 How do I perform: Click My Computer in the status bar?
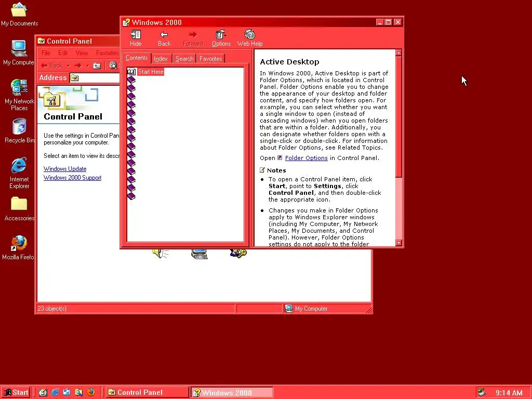306,309
